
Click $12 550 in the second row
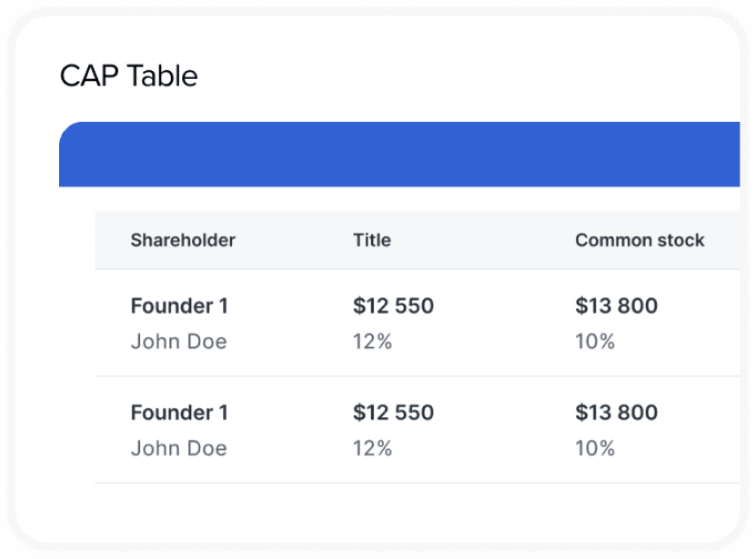pos(393,413)
